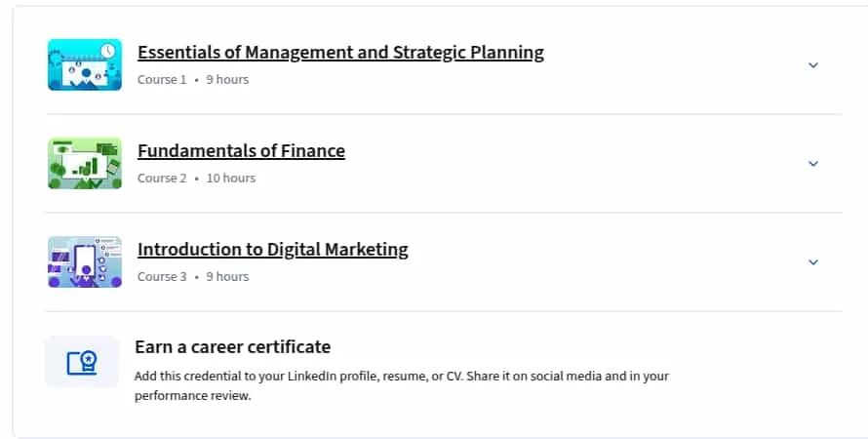
Task: Expand the Fundamentals of Finance chevron
Action: pos(812,164)
